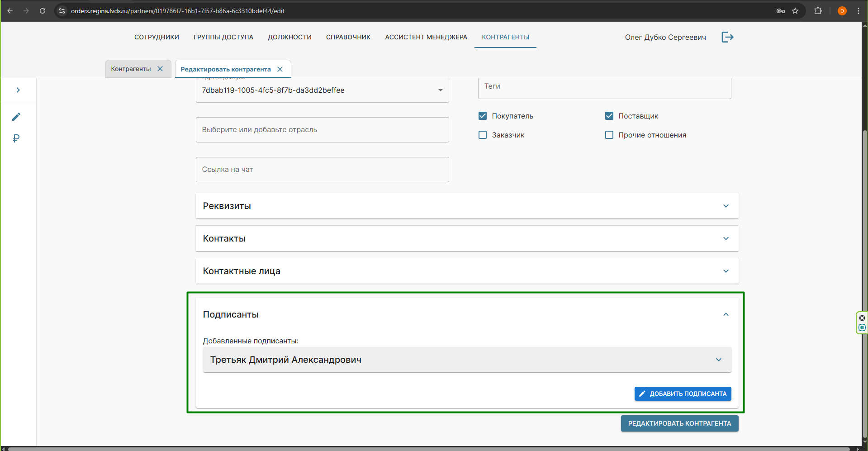Go to the Сотрудники menu section
Viewport: 868px width, 451px height.
[x=157, y=37]
